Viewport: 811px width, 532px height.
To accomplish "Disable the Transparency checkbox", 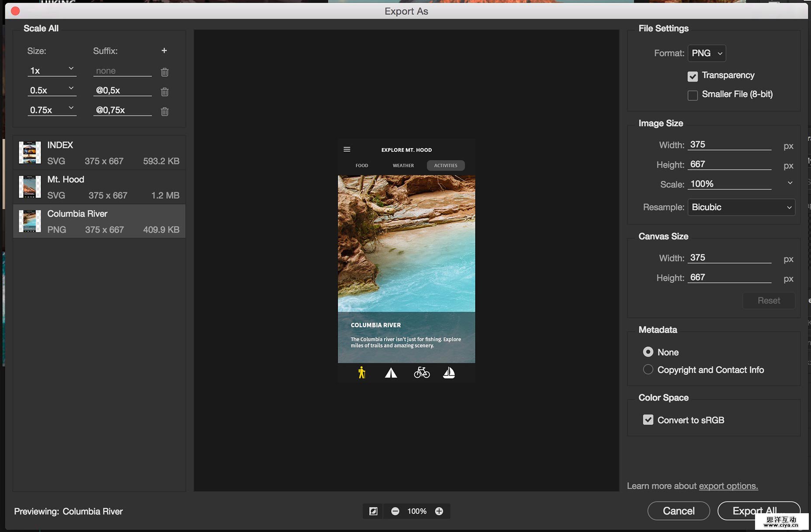I will [693, 76].
